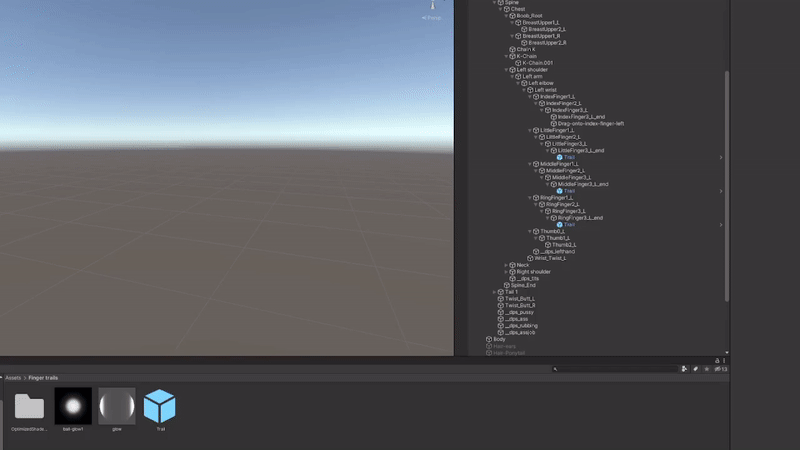Select RingFinger3_L_end in Hierarchy
The width and height of the screenshot is (800, 450).
coord(580,218)
